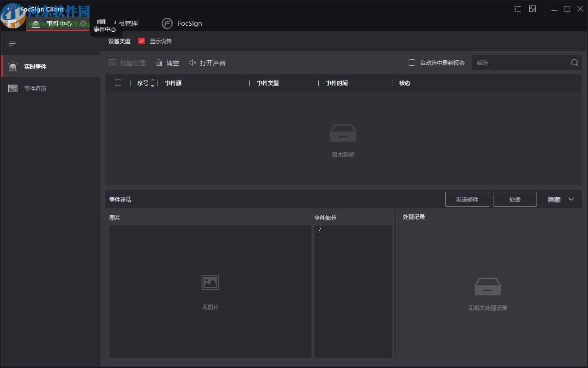Sort ascending using the 序号 up arrow
Viewport: 588px width, 368px height.
(153, 80)
